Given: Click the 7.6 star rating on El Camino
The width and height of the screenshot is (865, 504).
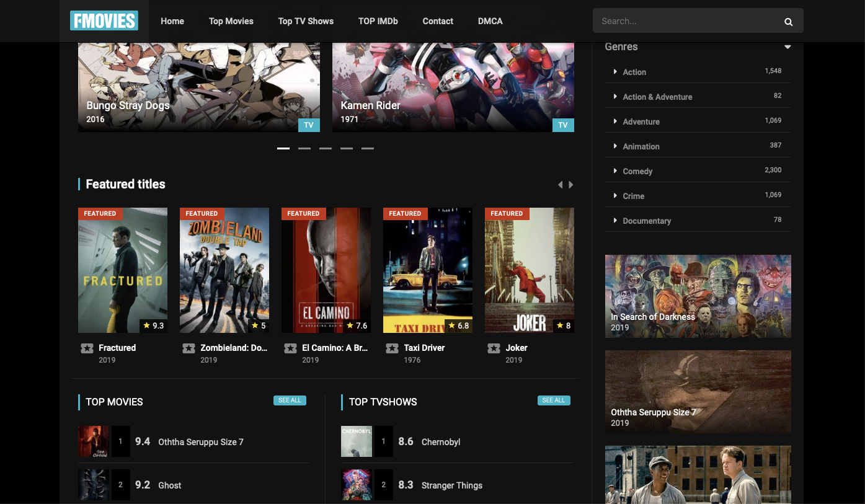Looking at the screenshot, I should click(x=357, y=325).
